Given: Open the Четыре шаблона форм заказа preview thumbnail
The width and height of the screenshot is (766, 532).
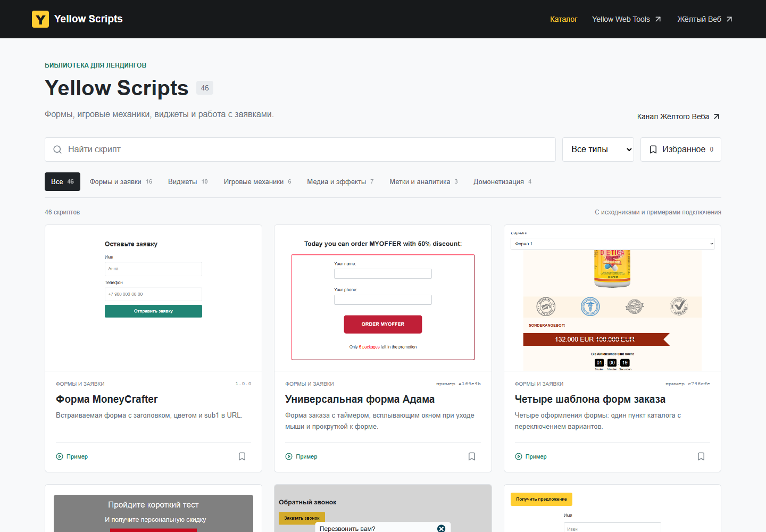Looking at the screenshot, I should click(x=612, y=298).
